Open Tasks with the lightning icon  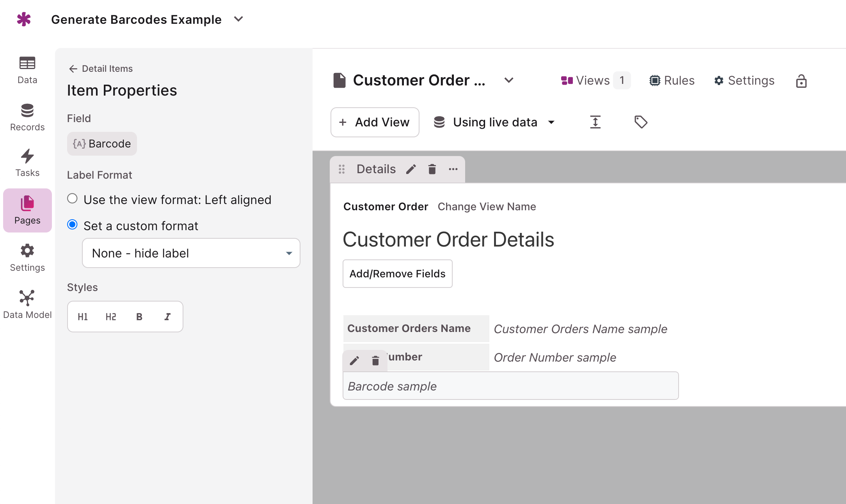27,163
